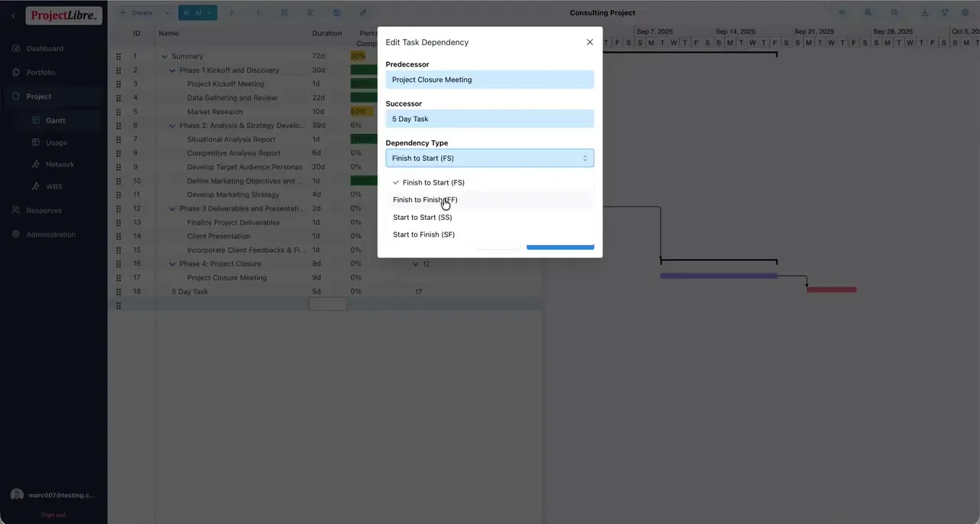980x524 pixels.
Task: Click Summary 30% progress cell
Action: (x=358, y=57)
